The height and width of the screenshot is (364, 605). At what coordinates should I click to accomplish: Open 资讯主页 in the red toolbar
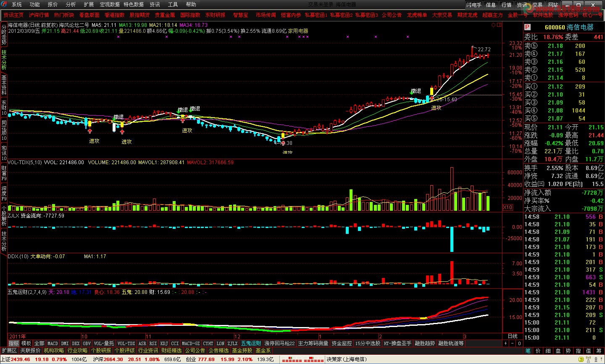pos(13,15)
